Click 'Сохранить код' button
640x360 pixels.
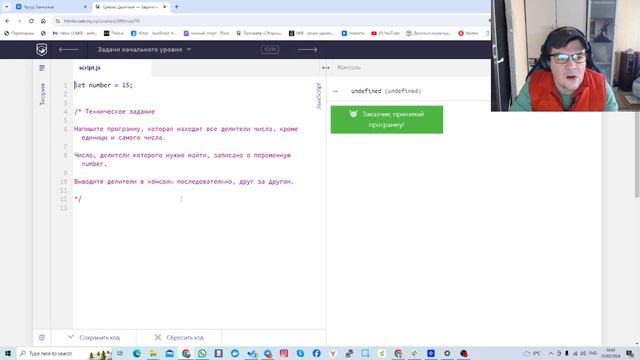pos(94,338)
